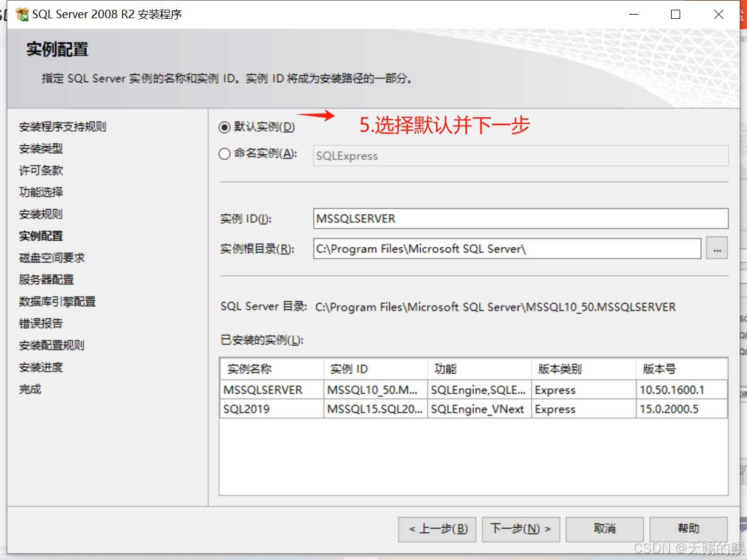Select the 命名实例 radio button

224,154
